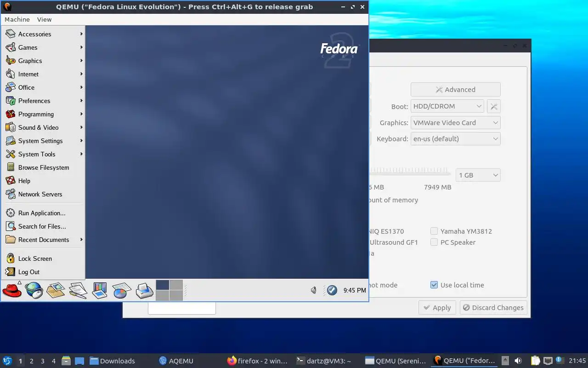Viewport: 588px width, 368px height.
Task: Click the Accessories menu icon
Action: (11, 34)
